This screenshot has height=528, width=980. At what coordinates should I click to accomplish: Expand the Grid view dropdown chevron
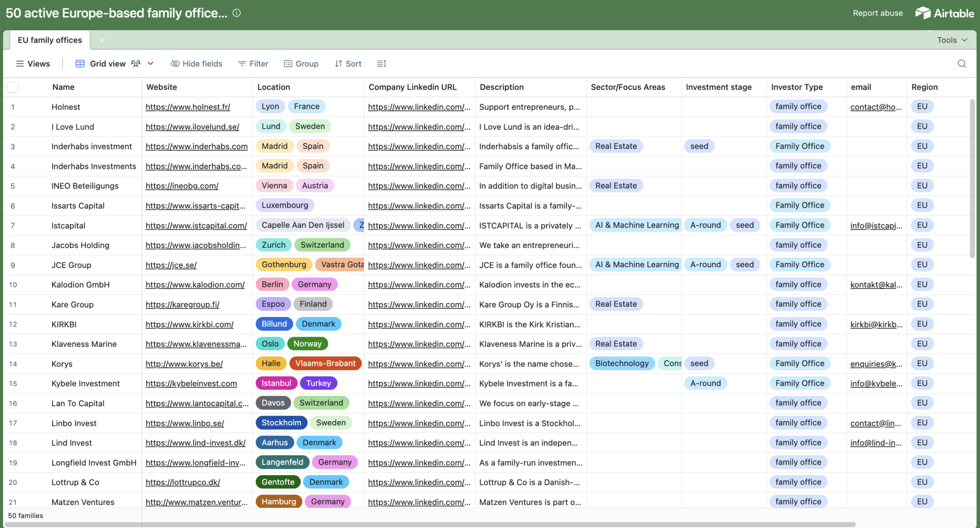(151, 64)
